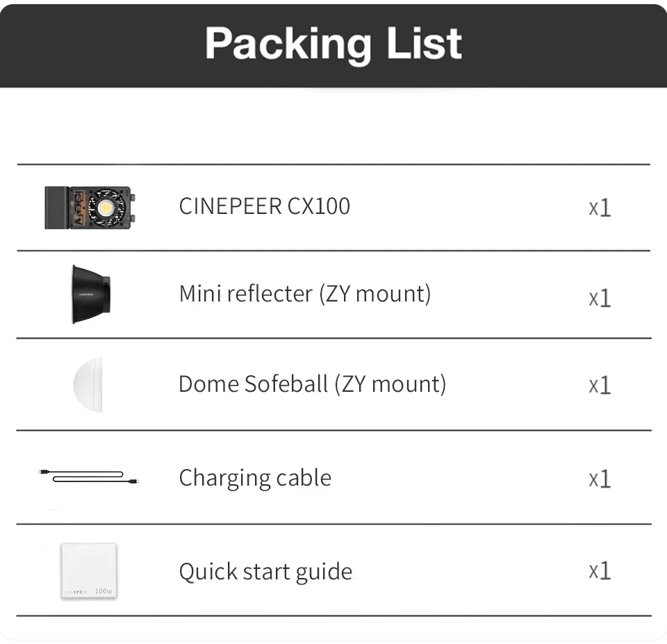Click the "Mini reflecter (ZY mount)" label

coord(305,293)
